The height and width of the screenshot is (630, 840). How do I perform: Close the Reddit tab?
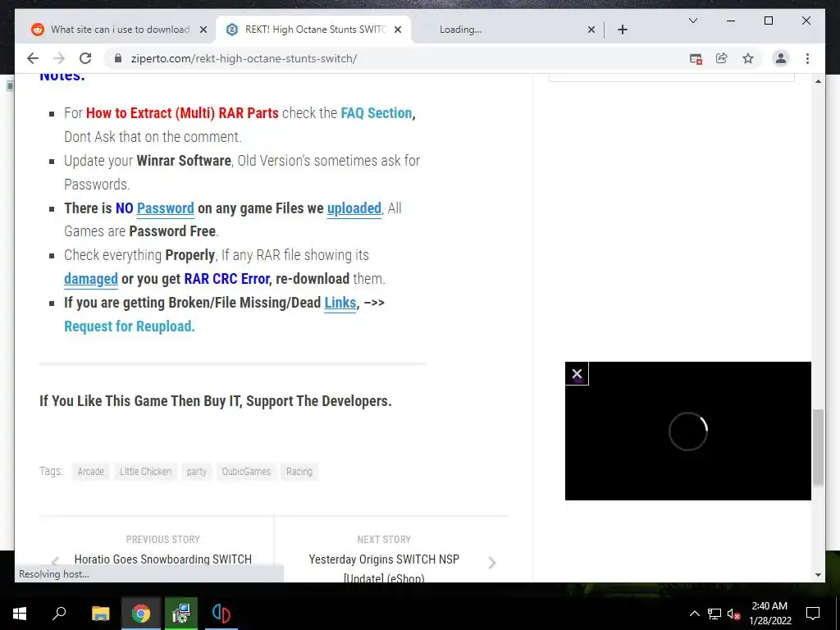click(203, 30)
